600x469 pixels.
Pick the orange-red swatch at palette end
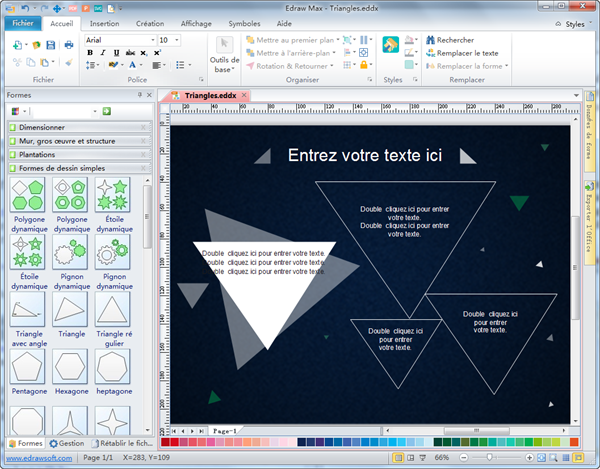pyautogui.click(x=574, y=442)
